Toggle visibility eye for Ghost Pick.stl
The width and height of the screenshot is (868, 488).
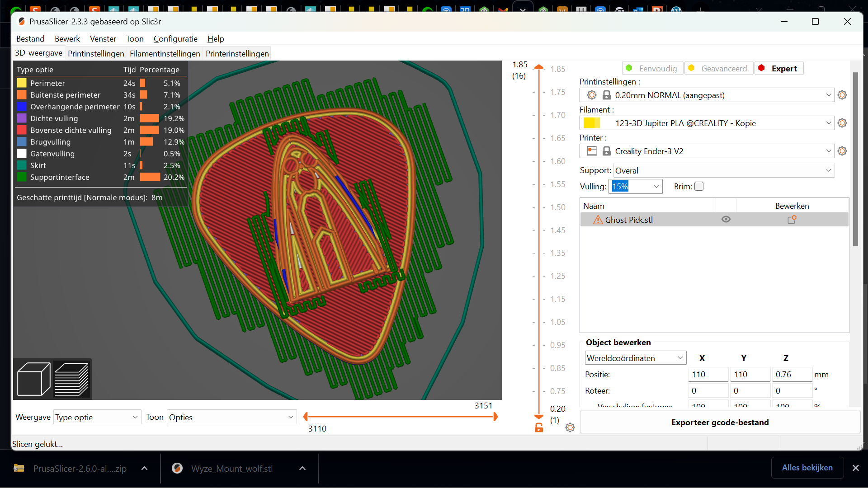[x=726, y=219]
